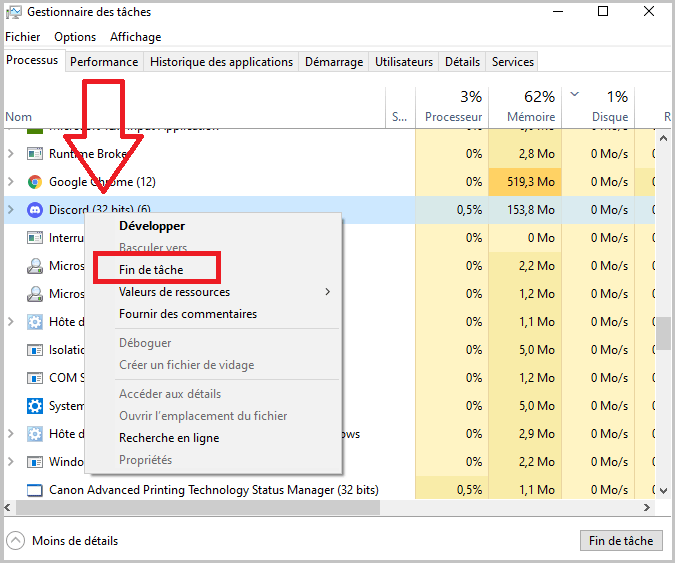Open the Options menu

[75, 37]
